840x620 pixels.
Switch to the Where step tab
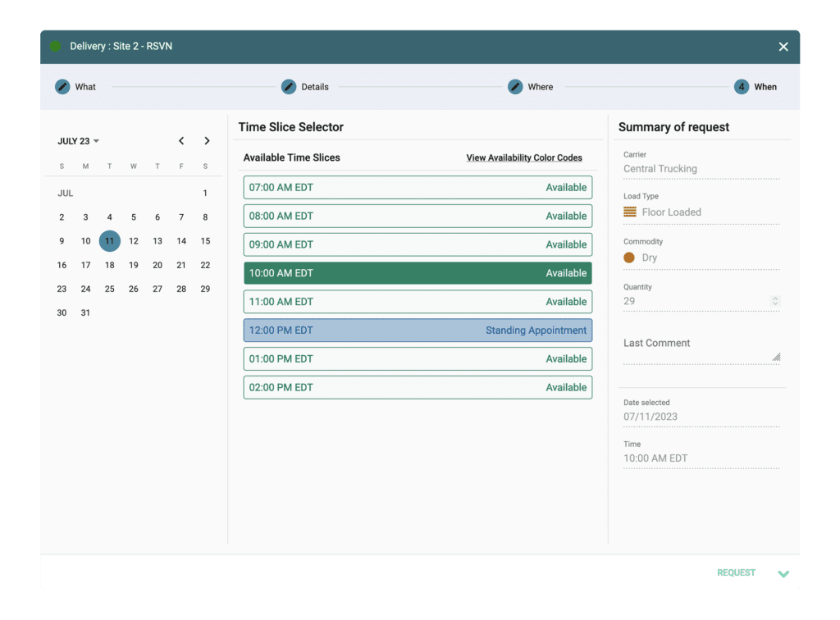(x=540, y=87)
